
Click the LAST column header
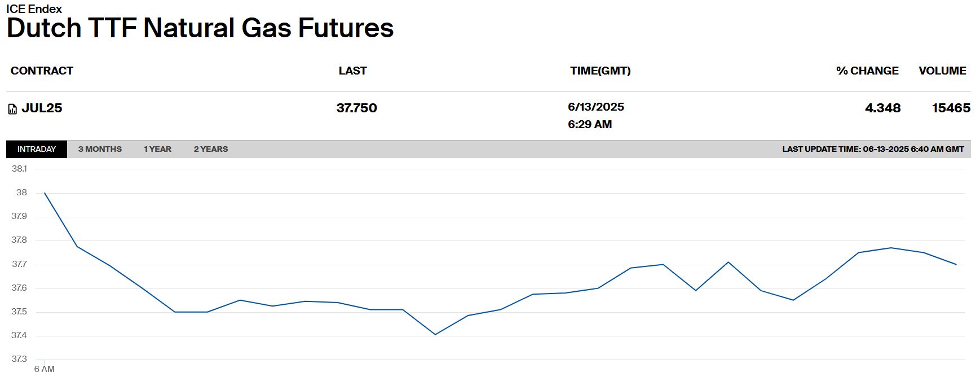coord(352,71)
